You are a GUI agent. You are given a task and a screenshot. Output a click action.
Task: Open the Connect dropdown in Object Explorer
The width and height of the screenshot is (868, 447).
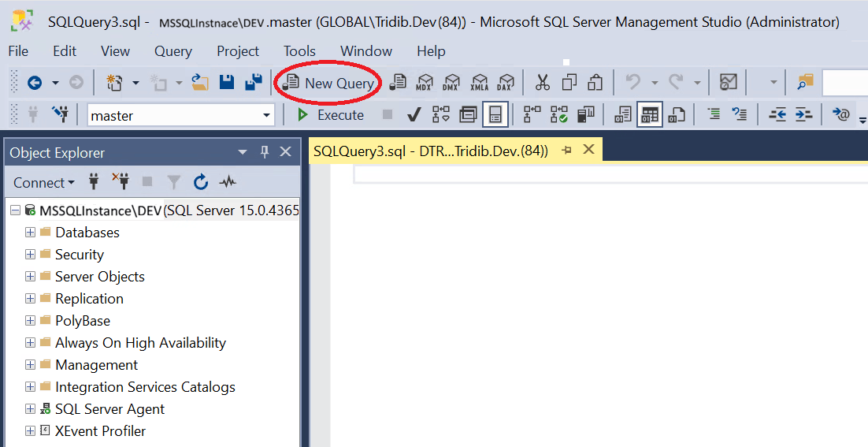pos(44,183)
